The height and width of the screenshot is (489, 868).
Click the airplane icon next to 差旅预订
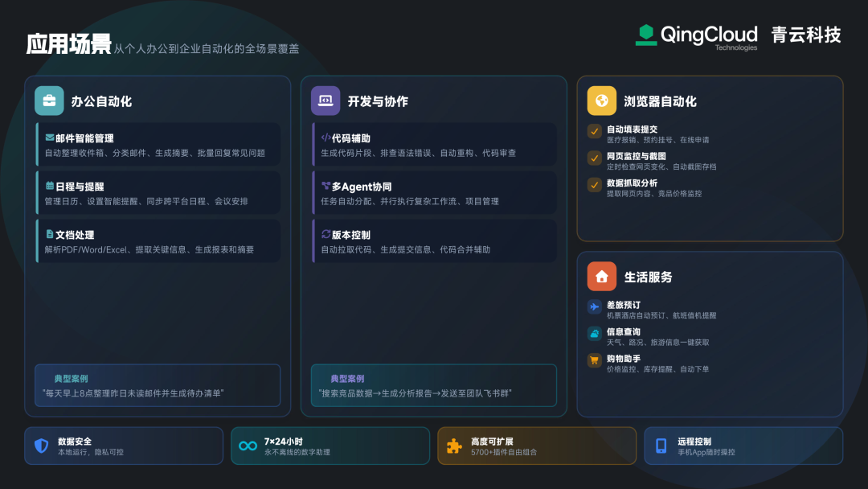595,306
